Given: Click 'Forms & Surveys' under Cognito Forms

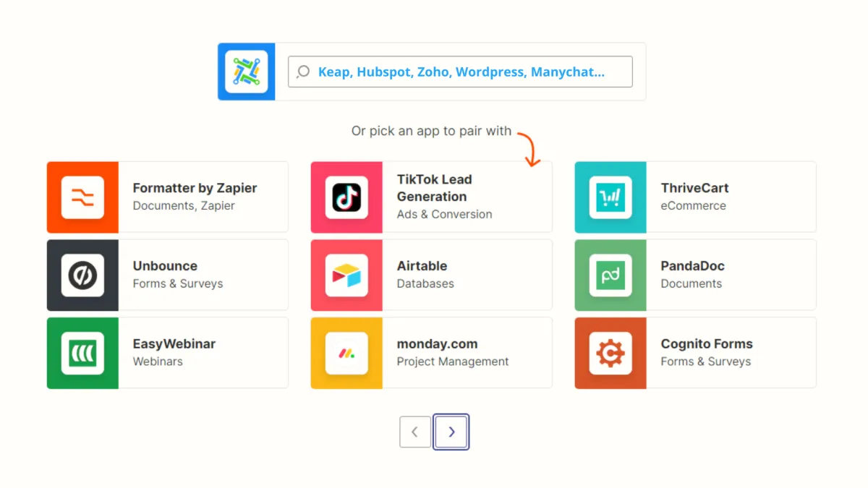Looking at the screenshot, I should pos(706,362).
